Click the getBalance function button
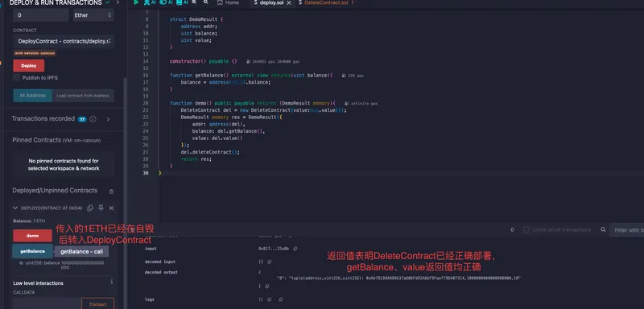Viewport: 644px width, 309px height. [32, 251]
